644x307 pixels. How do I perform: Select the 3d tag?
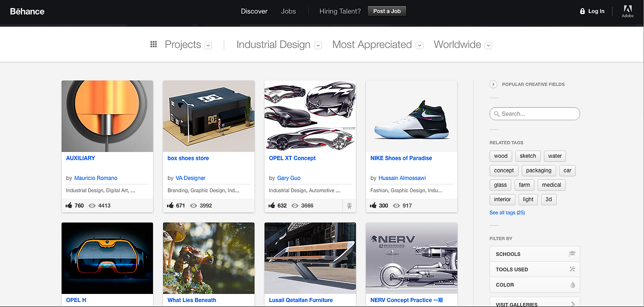(549, 199)
